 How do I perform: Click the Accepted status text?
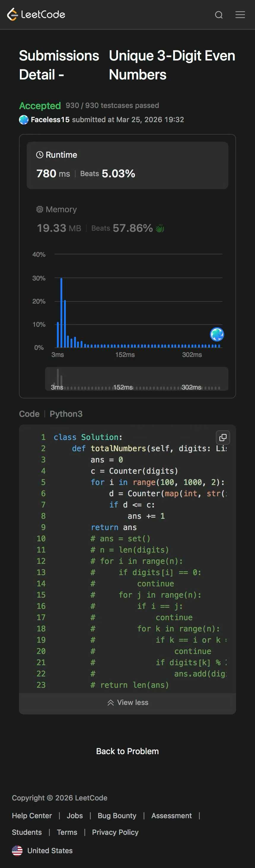[40, 106]
